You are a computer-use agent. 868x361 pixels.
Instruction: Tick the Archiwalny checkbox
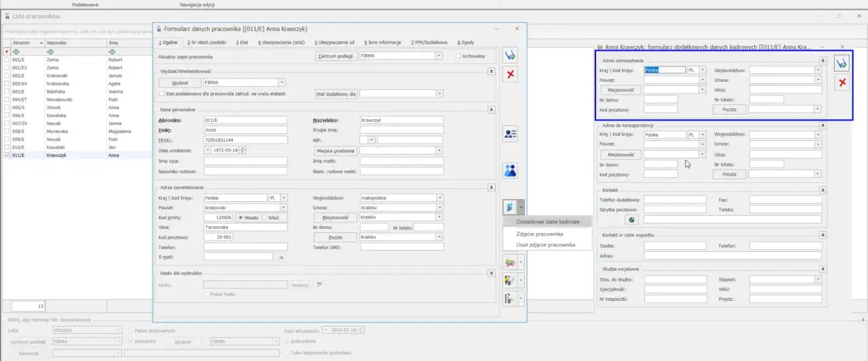(458, 56)
